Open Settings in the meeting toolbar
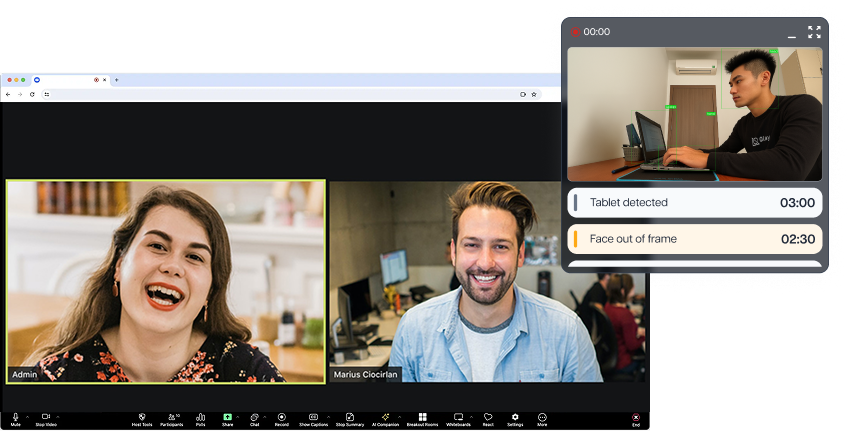 (x=515, y=417)
